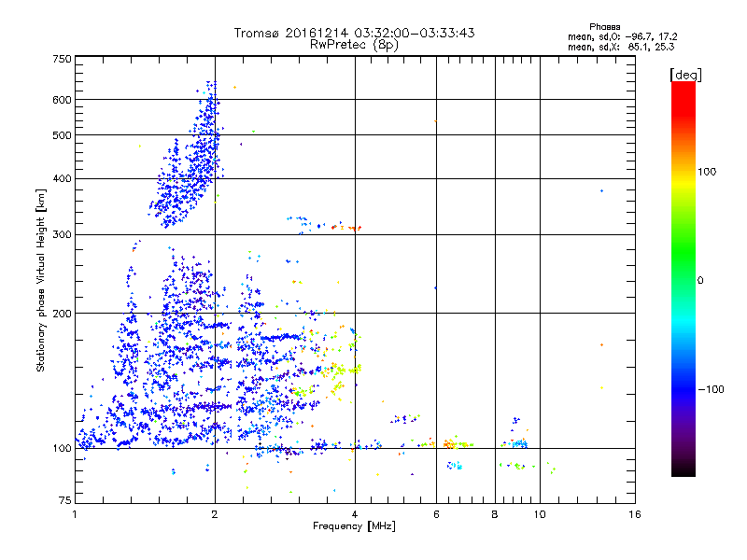Click the x-axis tick label '10'
This screenshot has height=560, width=747.
click(540, 514)
